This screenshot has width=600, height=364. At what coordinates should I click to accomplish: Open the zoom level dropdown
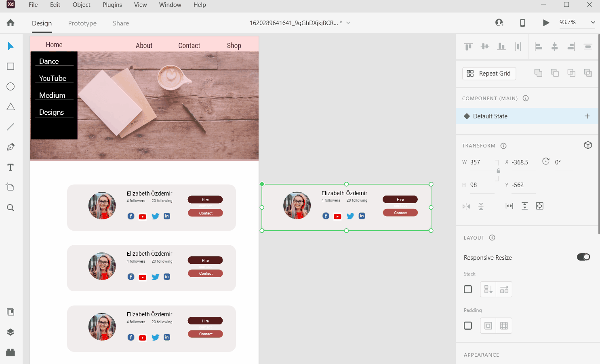(x=593, y=23)
